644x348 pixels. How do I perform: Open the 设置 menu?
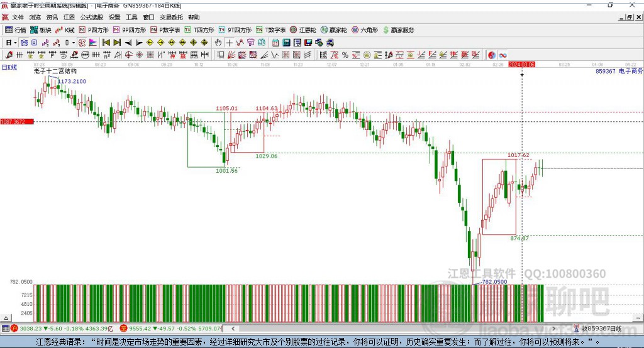coord(114,17)
